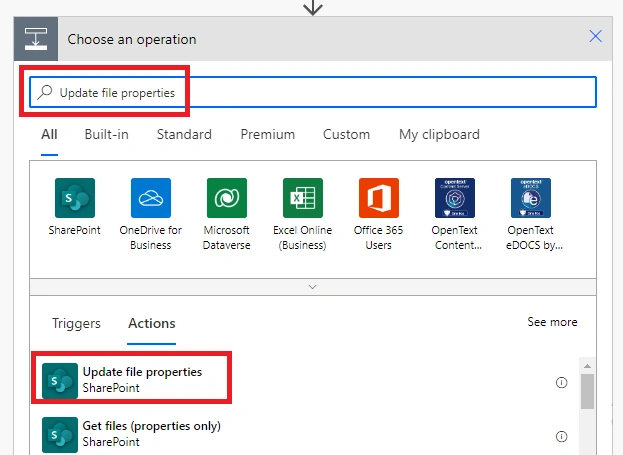
Task: Focus the Update file properties search box
Action: coord(313,92)
